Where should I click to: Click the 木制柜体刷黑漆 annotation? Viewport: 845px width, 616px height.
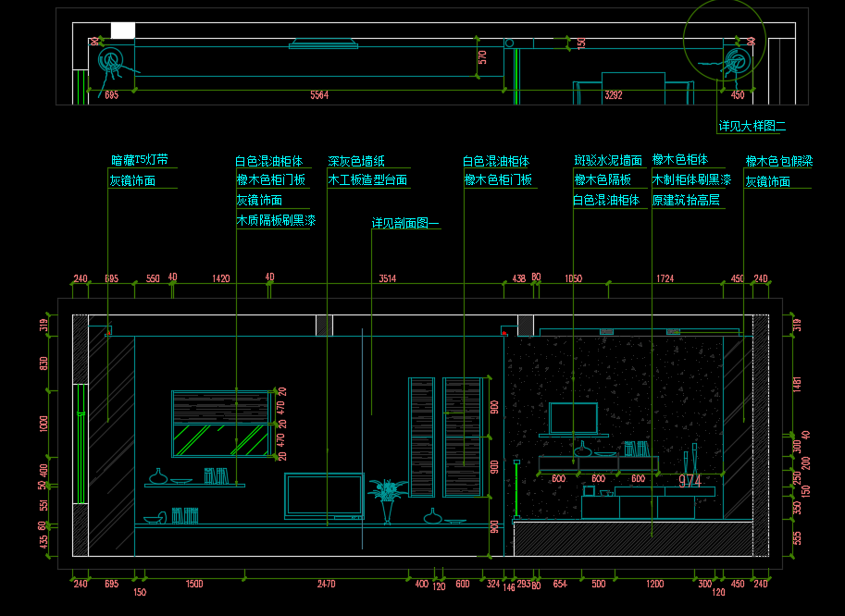point(691,179)
